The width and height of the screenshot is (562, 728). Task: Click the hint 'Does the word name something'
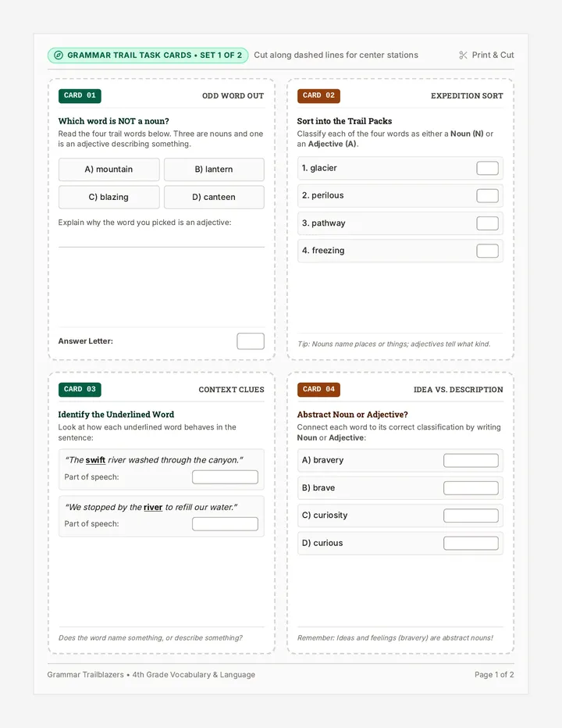[x=151, y=638]
